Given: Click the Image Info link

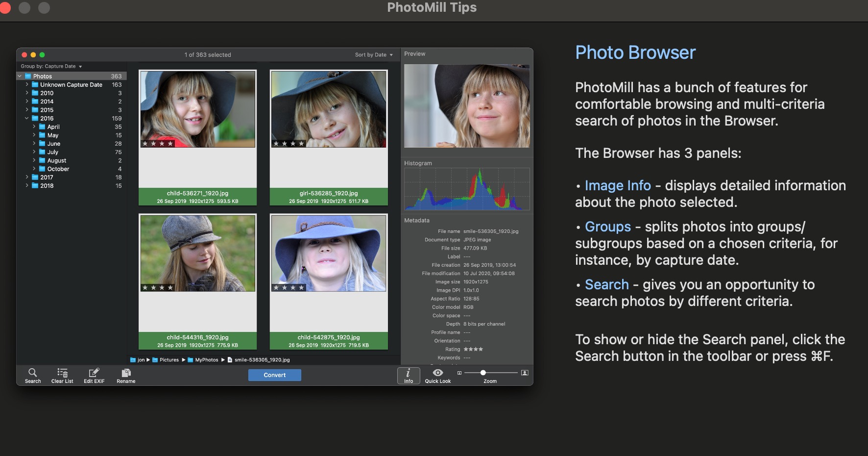Looking at the screenshot, I should [618, 185].
